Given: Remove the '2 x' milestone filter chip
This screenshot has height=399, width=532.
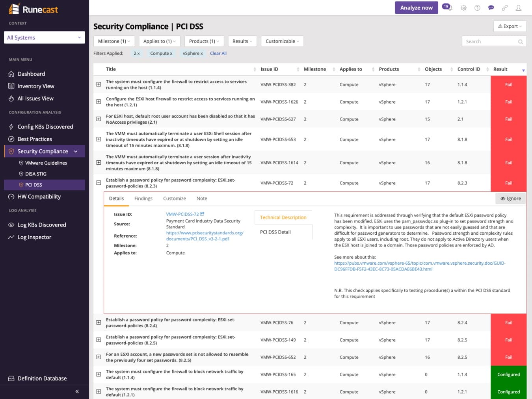Looking at the screenshot, I should click(137, 53).
